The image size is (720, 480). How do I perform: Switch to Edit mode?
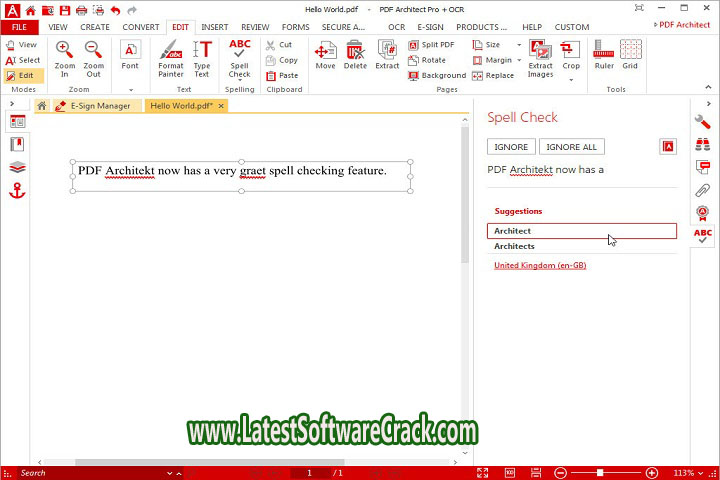click(20, 75)
